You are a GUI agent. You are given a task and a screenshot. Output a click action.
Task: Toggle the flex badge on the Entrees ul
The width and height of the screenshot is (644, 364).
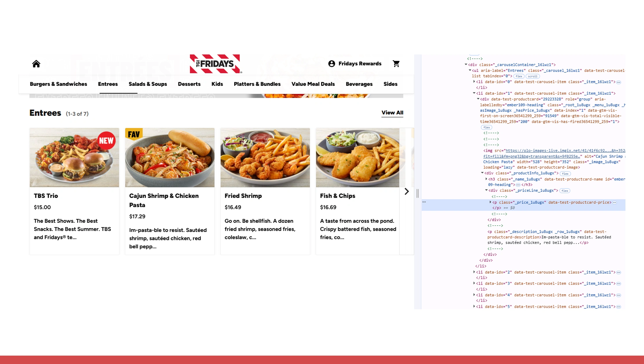(x=519, y=76)
